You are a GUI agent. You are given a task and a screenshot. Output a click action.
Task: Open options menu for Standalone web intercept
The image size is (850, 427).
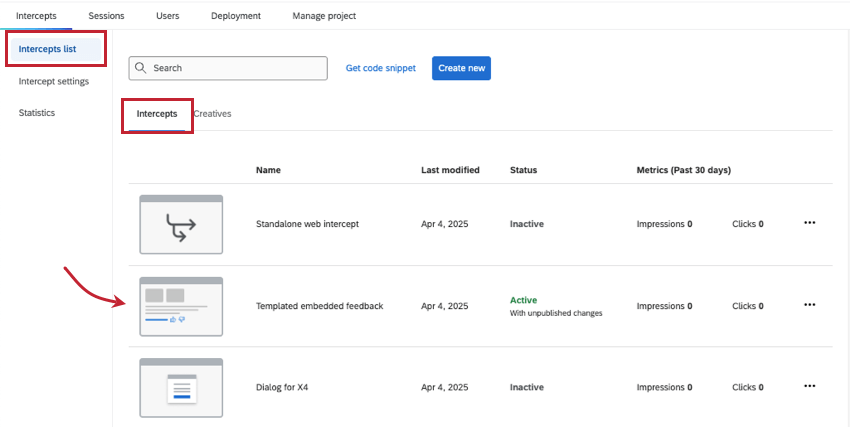tap(809, 223)
